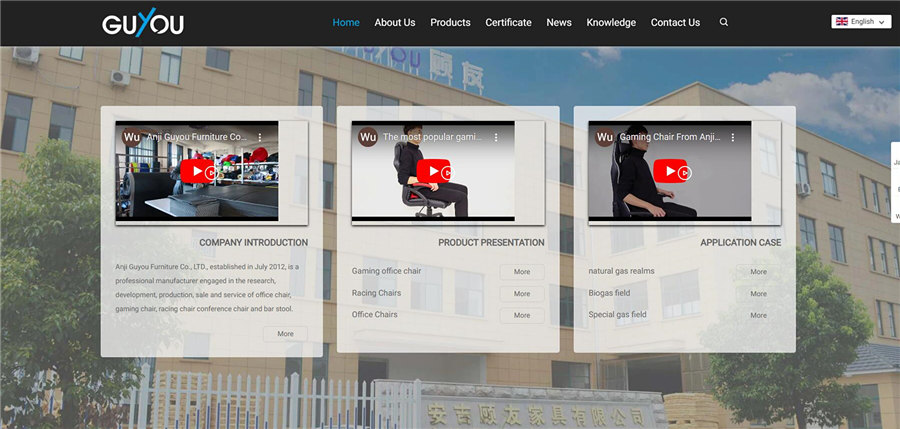Click the Wu channel avatar on first video

[131, 137]
